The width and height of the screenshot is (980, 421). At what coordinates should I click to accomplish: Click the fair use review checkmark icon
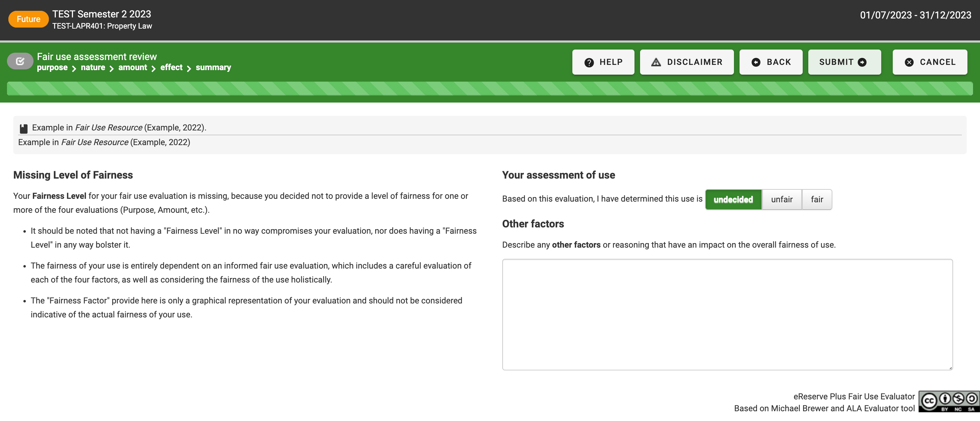pyautogui.click(x=20, y=61)
